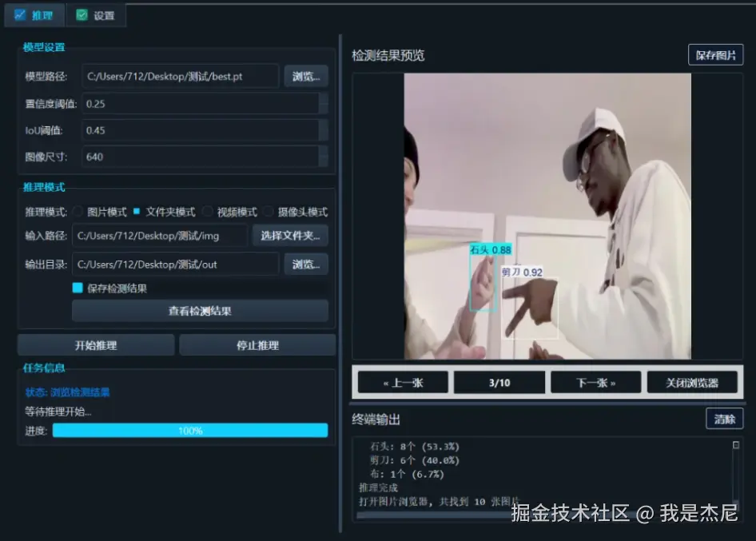The image size is (756, 541).
Task: Click the checkmark icon on the 推理 tab
Action: pos(20,14)
